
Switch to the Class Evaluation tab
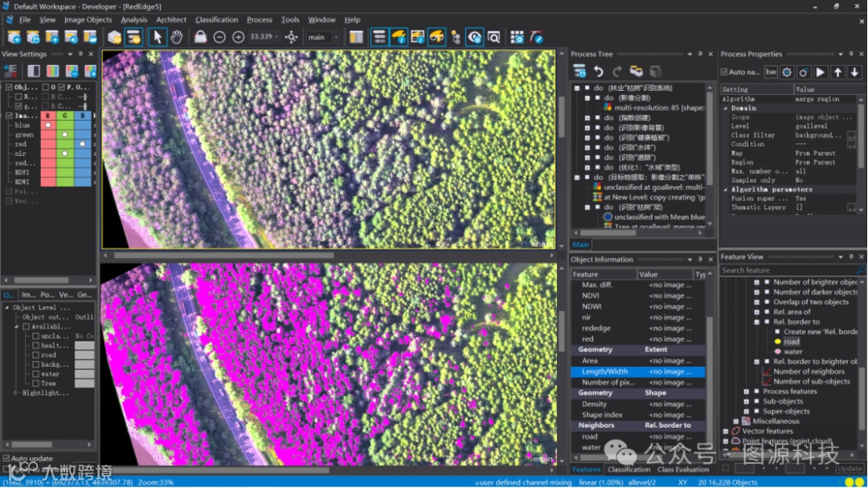(x=683, y=470)
